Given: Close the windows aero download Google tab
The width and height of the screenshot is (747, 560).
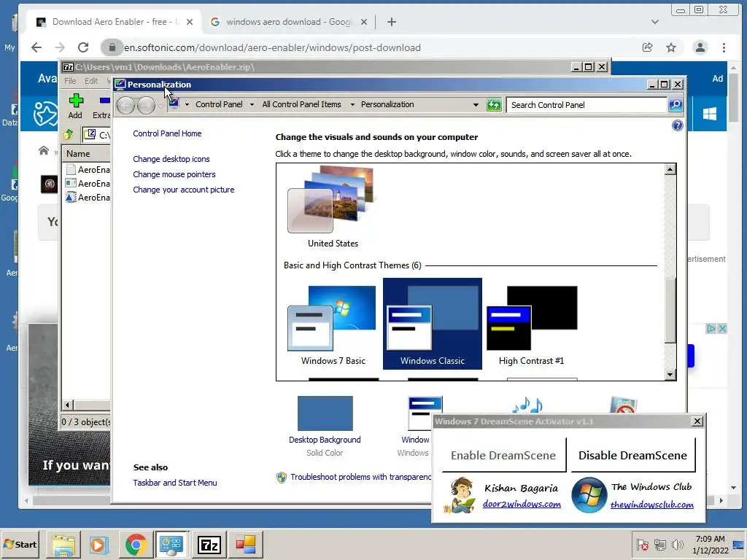Looking at the screenshot, I should [363, 22].
